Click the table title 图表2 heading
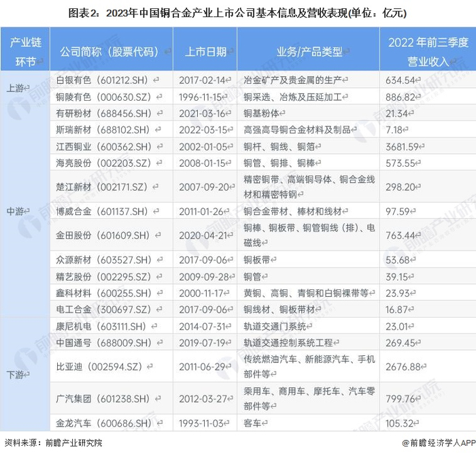Screen dimensions: 476x456 [x=237, y=14]
